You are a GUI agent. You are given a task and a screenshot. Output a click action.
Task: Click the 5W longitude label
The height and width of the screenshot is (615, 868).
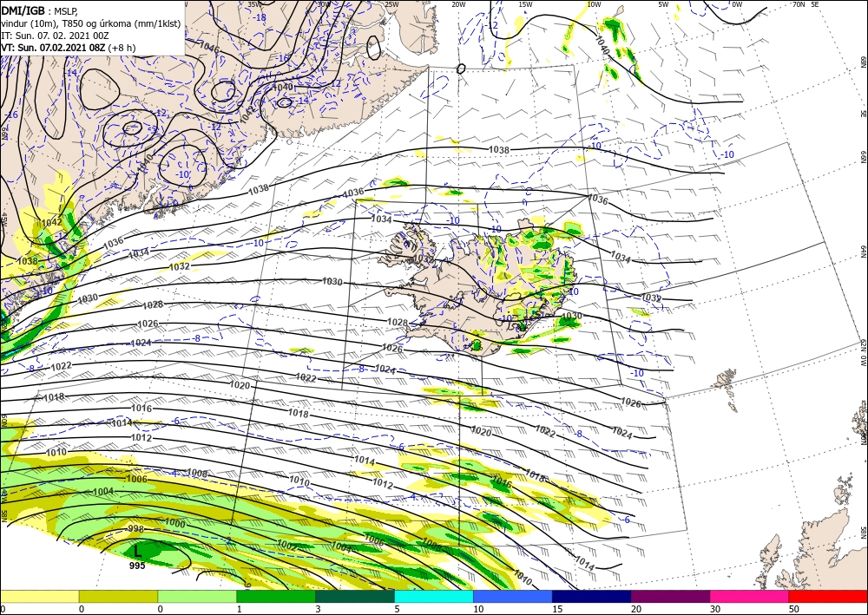tap(664, 4)
